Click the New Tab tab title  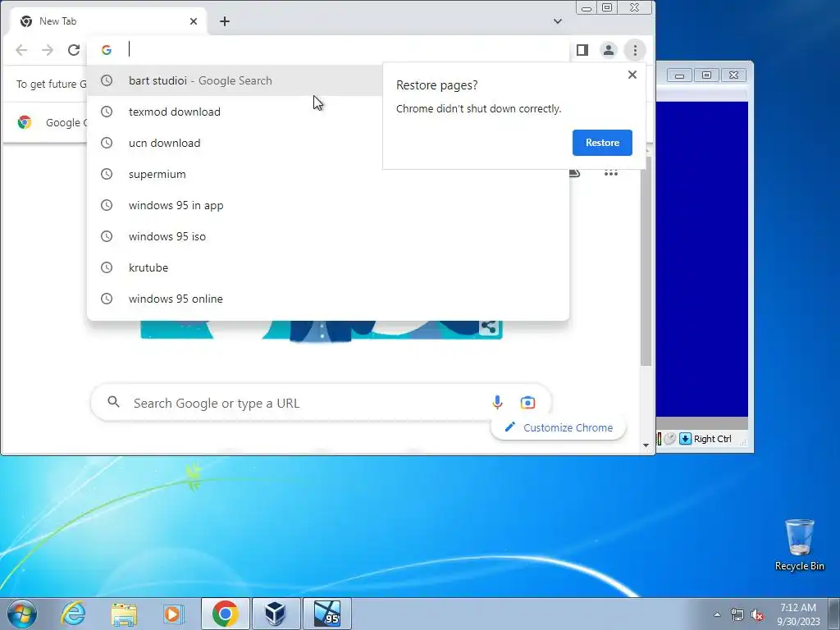click(x=58, y=21)
